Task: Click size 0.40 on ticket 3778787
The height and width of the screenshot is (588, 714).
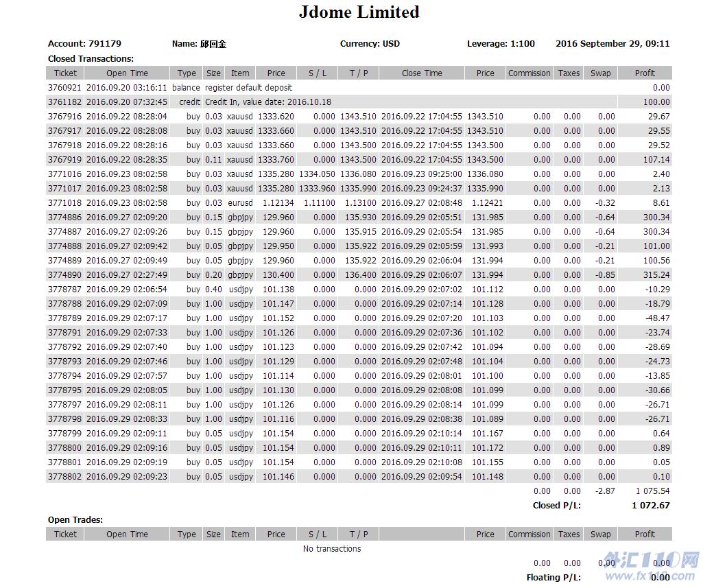Action: pyautogui.click(x=213, y=290)
